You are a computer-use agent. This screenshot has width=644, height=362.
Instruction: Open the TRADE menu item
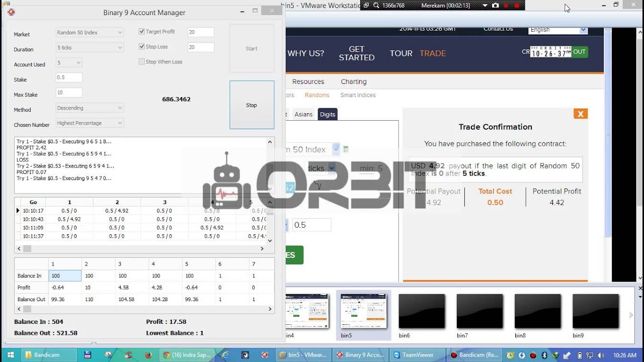433,53
